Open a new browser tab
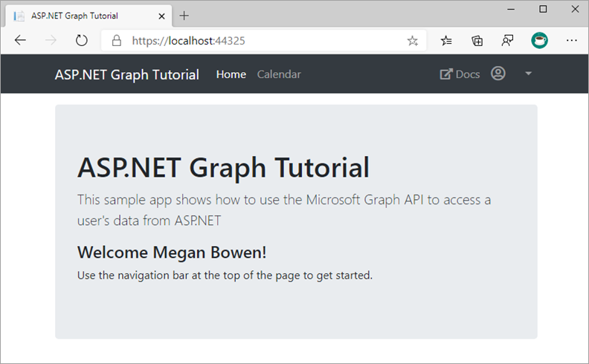Screen dimensions: 589x364 tap(184, 16)
